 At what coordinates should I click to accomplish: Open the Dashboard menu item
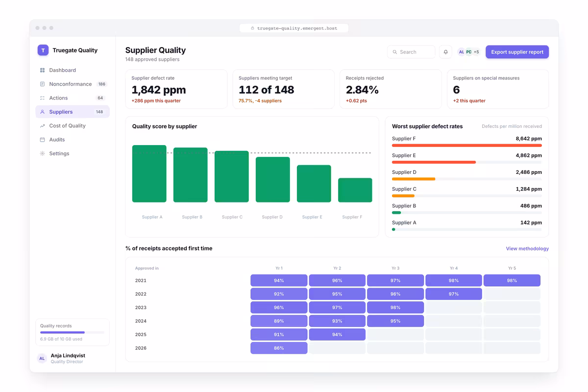(x=73, y=70)
